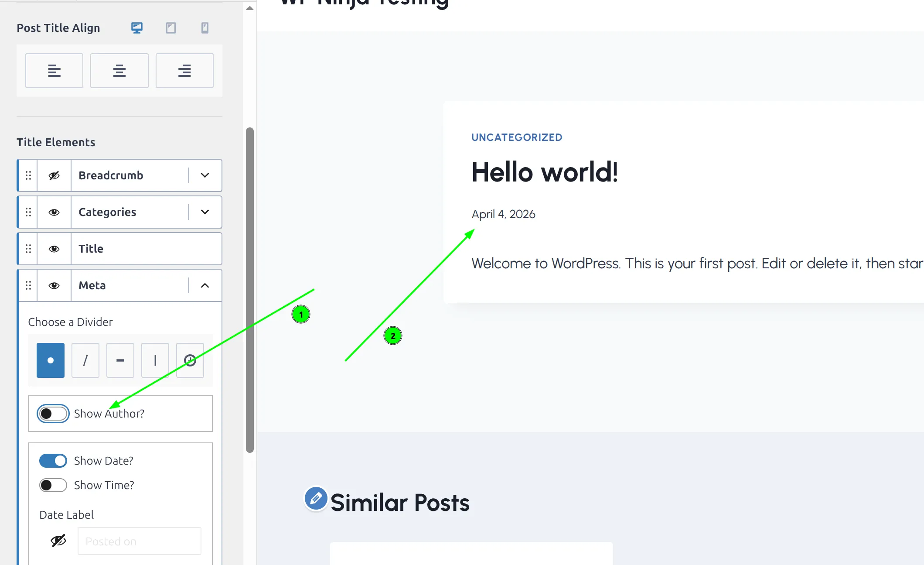Hide the Categories title element
This screenshot has height=565, width=924.
click(x=54, y=212)
